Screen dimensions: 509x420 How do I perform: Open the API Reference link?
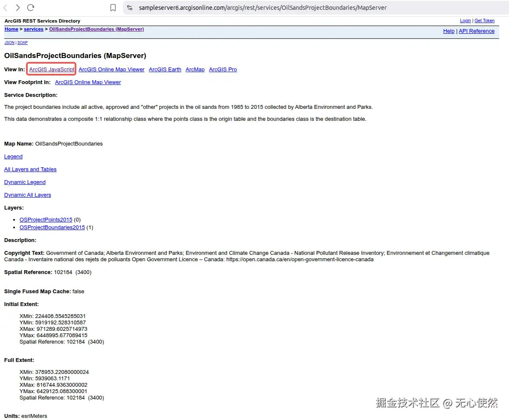477,31
